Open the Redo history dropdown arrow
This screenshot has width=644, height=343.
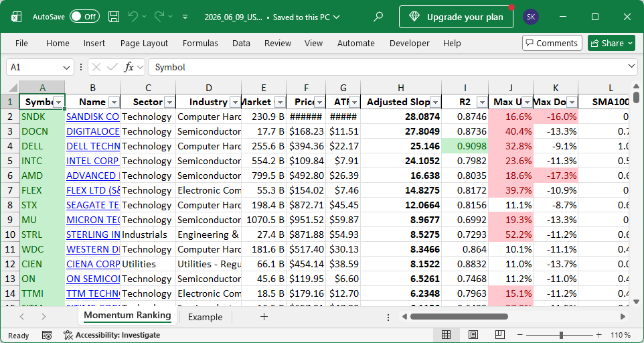[x=171, y=17]
